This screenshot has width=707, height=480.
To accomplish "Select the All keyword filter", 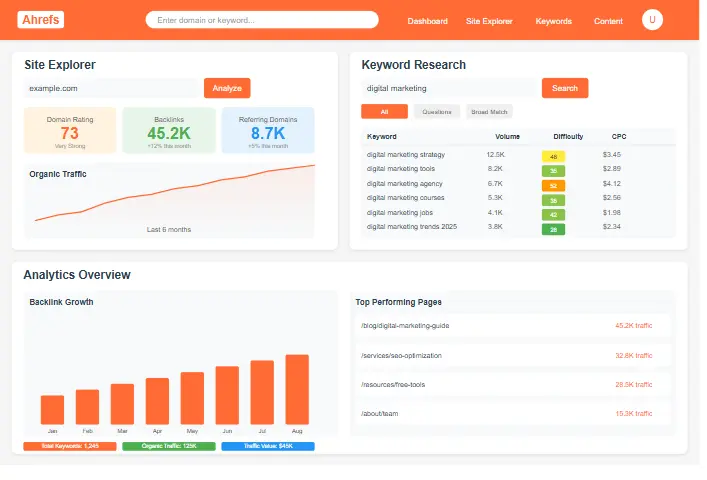I will pyautogui.click(x=384, y=112).
